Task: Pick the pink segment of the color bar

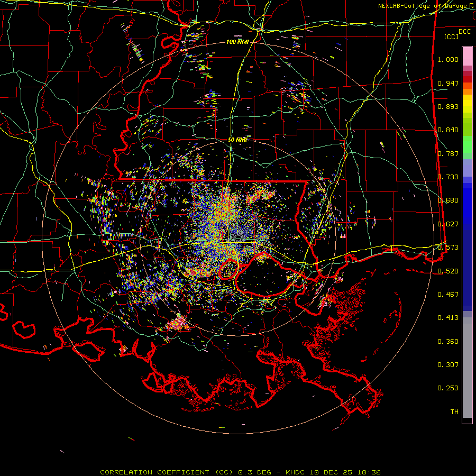Action: coord(467,57)
